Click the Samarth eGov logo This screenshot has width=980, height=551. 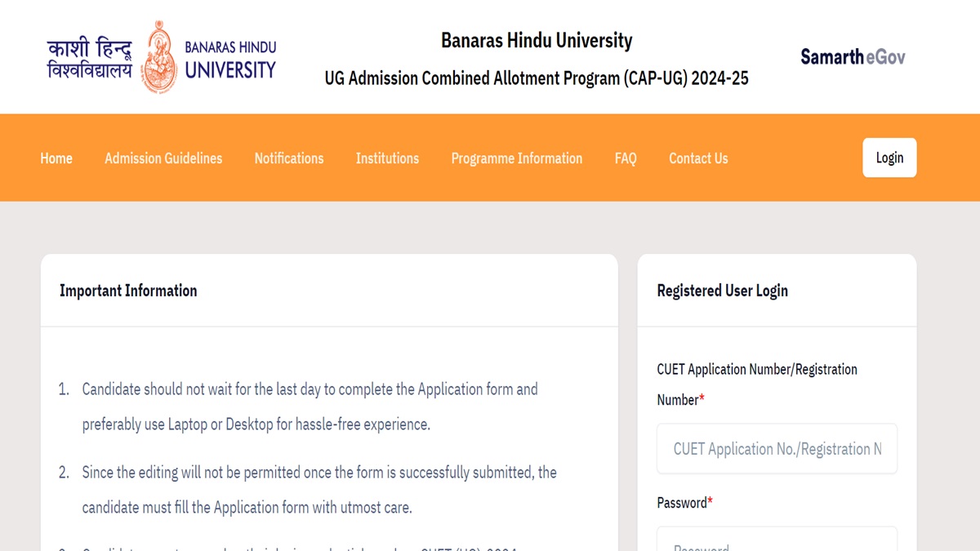[853, 56]
